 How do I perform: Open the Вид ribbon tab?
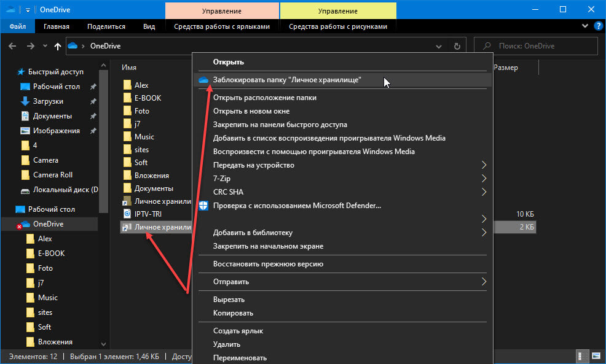[x=149, y=26]
